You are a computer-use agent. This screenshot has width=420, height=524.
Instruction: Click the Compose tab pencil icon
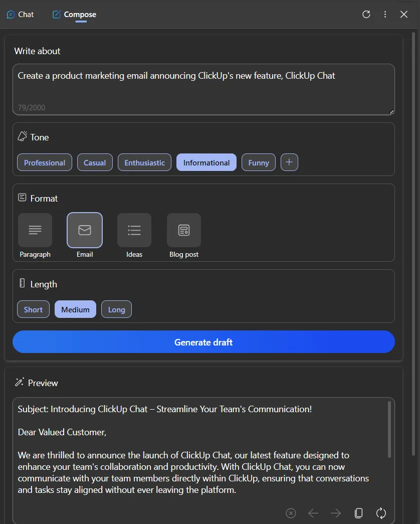[57, 15]
